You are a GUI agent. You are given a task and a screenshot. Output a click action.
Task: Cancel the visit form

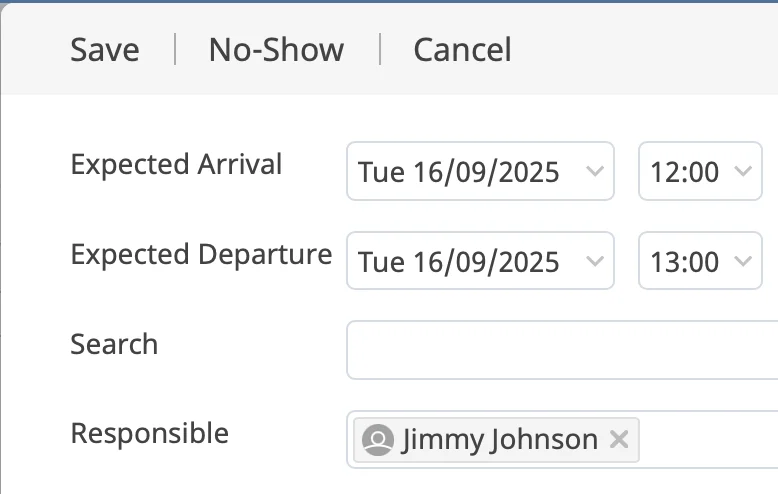[462, 50]
